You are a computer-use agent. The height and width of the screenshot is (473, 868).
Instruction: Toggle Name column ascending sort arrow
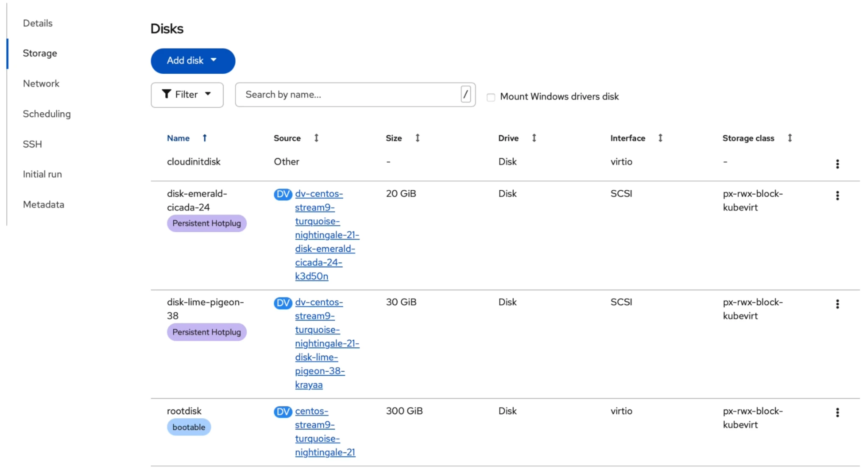(205, 138)
